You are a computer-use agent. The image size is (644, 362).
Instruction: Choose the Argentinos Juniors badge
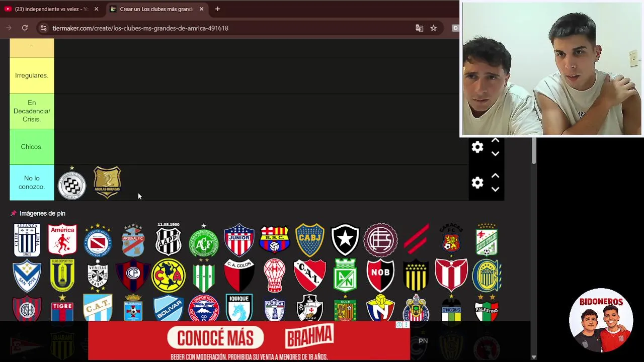98,240
